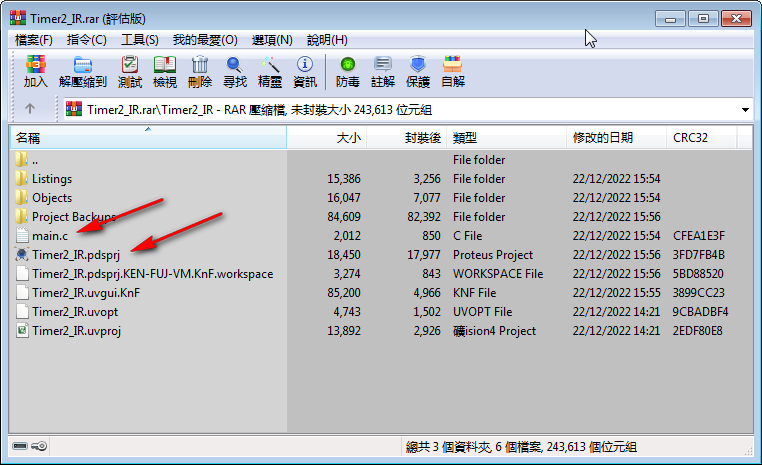Open the 檢視 (View) toolbar icon

[165, 64]
